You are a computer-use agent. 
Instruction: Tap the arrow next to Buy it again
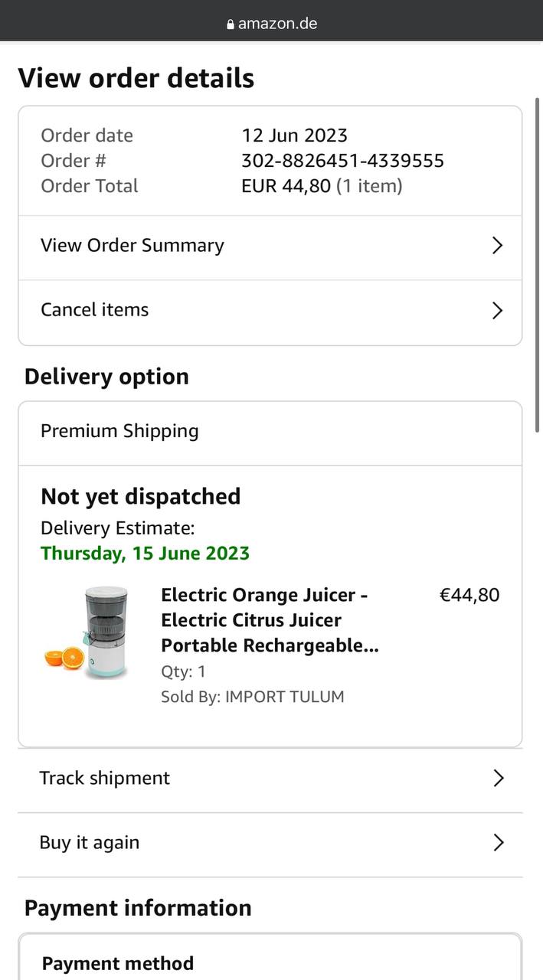(499, 843)
